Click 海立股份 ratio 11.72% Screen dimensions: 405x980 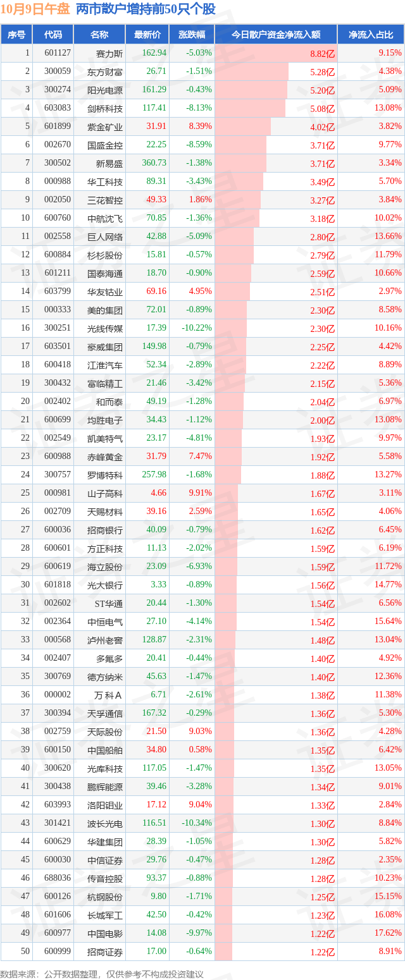point(388,567)
